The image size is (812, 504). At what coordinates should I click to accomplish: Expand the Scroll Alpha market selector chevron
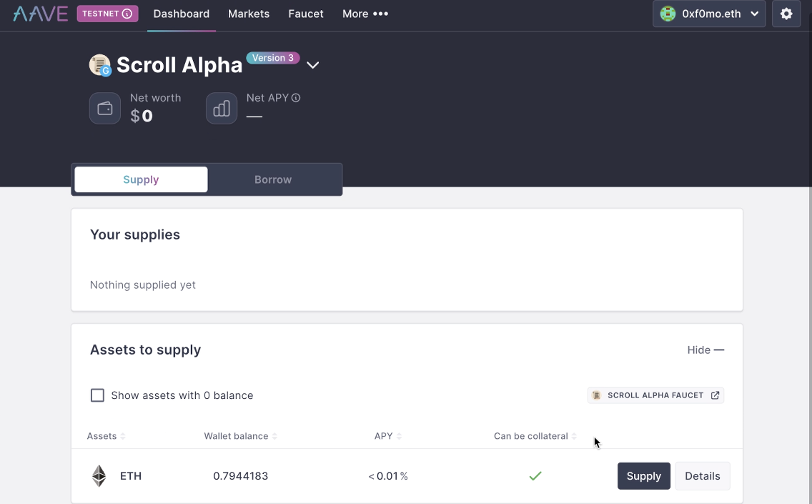(313, 65)
